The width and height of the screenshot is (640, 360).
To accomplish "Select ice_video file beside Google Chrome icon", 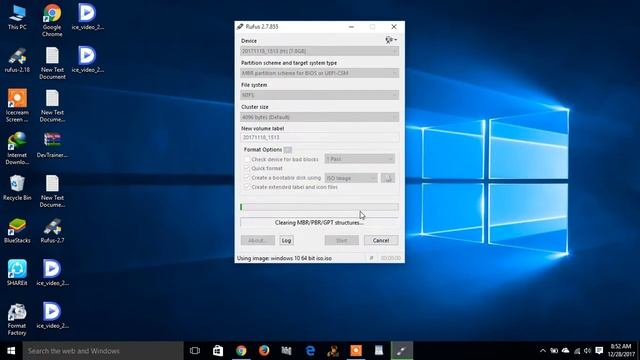I will point(87,17).
